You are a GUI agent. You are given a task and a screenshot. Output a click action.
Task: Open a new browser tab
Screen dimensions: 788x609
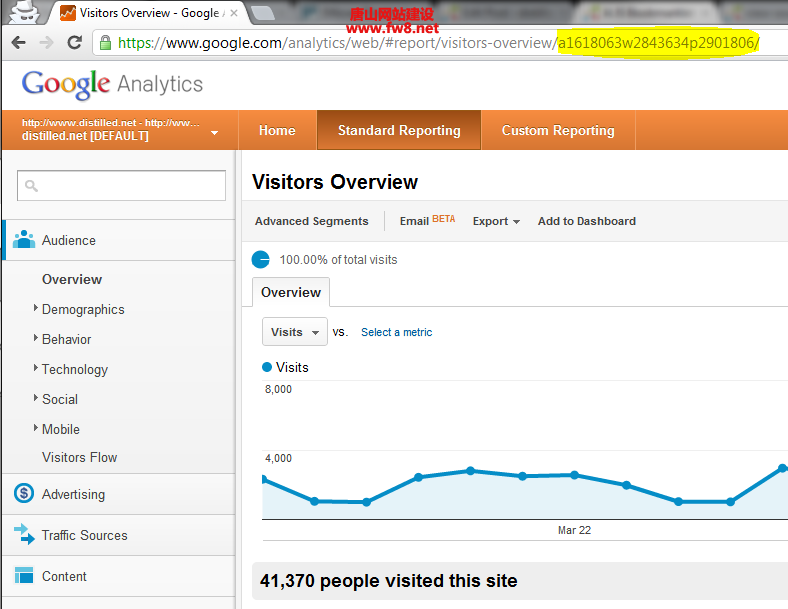(x=262, y=13)
